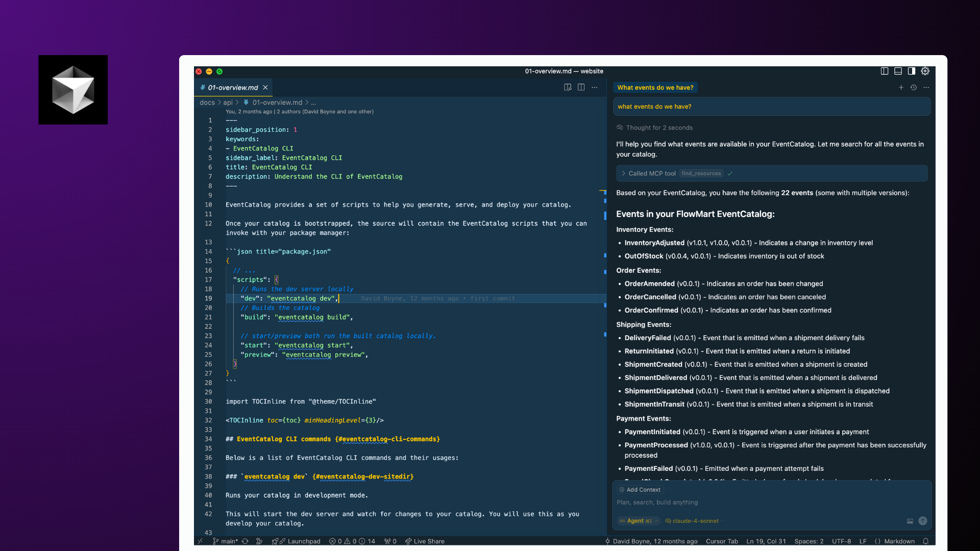Viewport: 980px width, 551px height.
Task: Send the chat message arrow button
Action: 923,521
